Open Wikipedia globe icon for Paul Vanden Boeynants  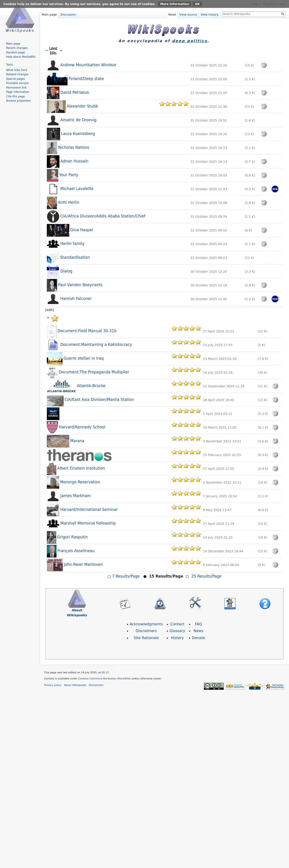point(264,285)
